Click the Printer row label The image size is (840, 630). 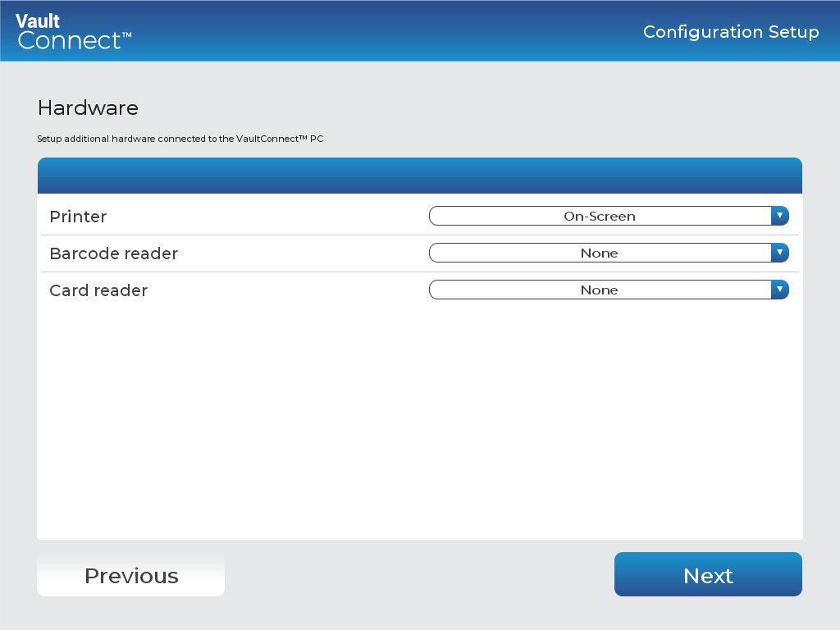(78, 217)
